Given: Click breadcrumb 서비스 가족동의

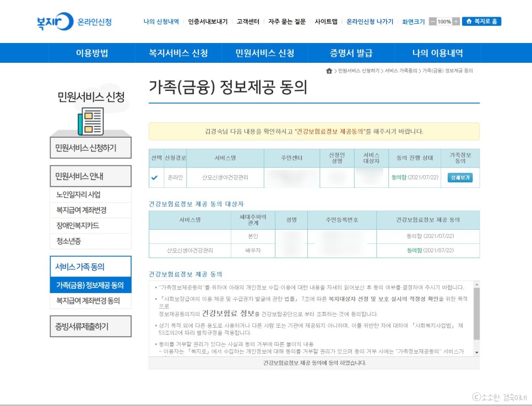Looking at the screenshot, I should (401, 71).
